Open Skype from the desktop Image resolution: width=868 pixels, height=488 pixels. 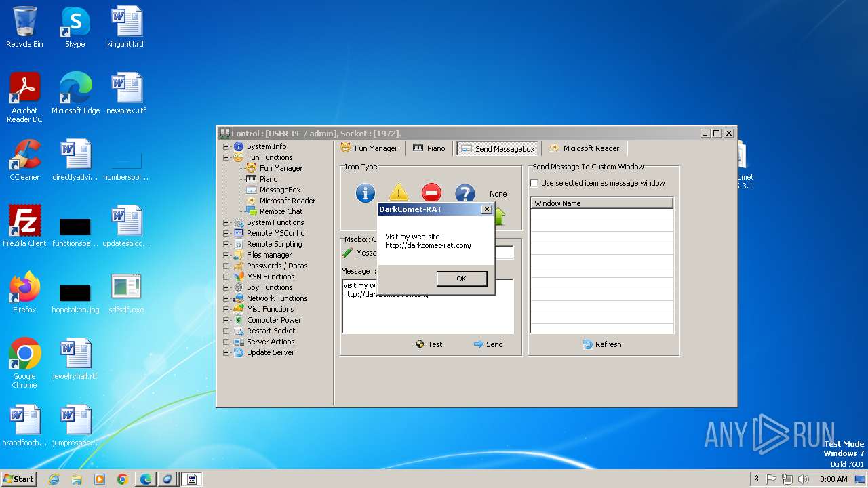pyautogui.click(x=75, y=28)
